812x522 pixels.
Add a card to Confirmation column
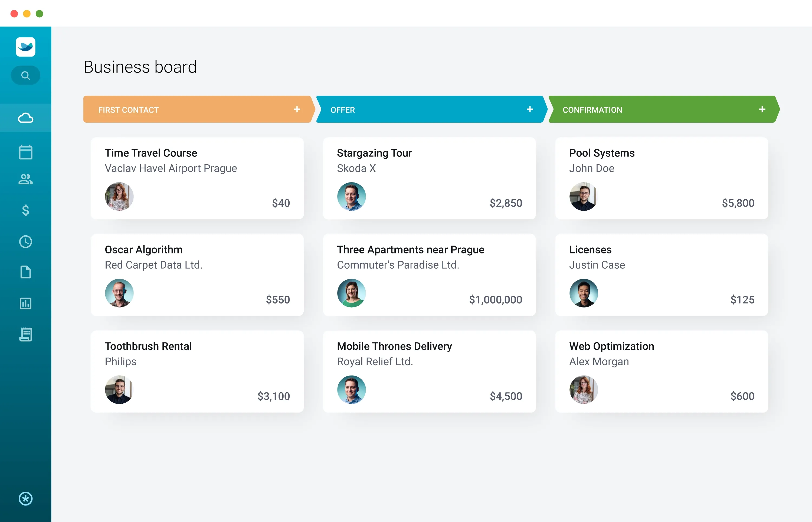tap(762, 109)
